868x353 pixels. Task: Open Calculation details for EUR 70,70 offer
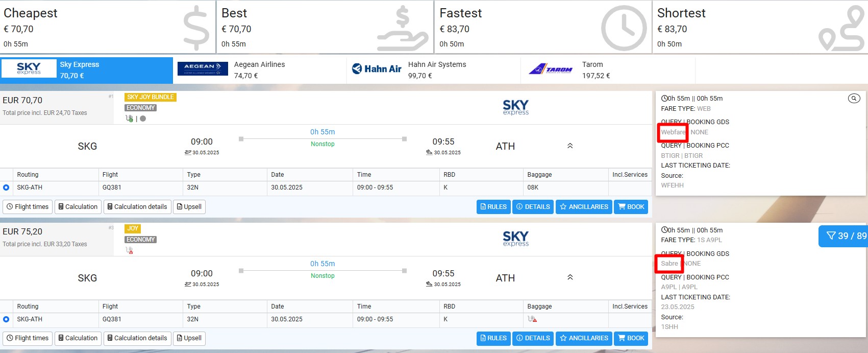[x=137, y=207]
